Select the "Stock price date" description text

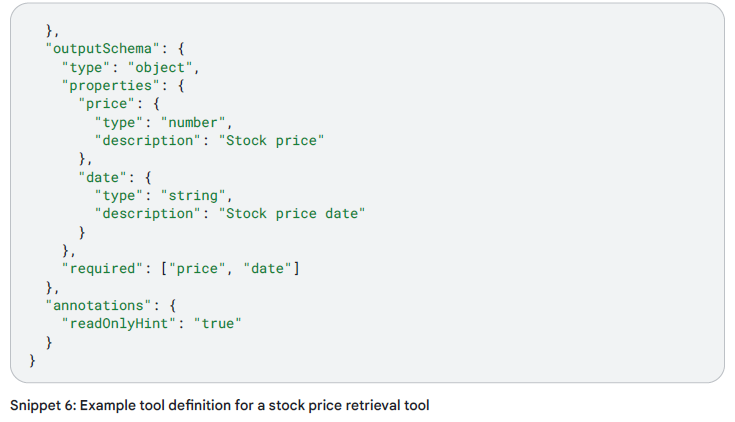295,213
